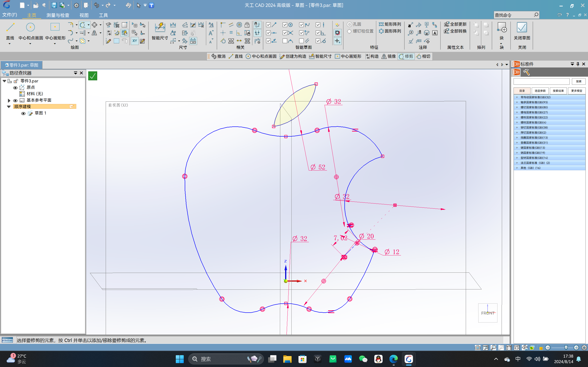588x367 pixels.
Task: Switch to the 视图 ribbon tab
Action: click(84, 15)
